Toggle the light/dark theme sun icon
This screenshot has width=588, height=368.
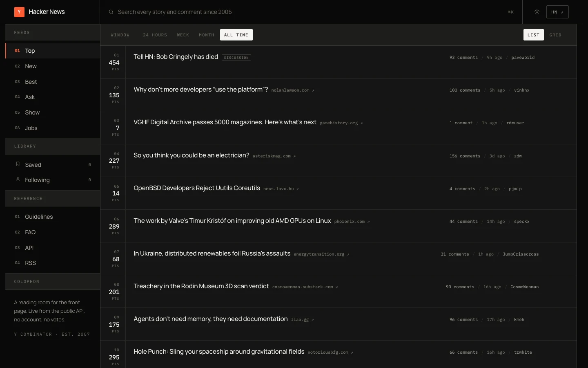537,12
